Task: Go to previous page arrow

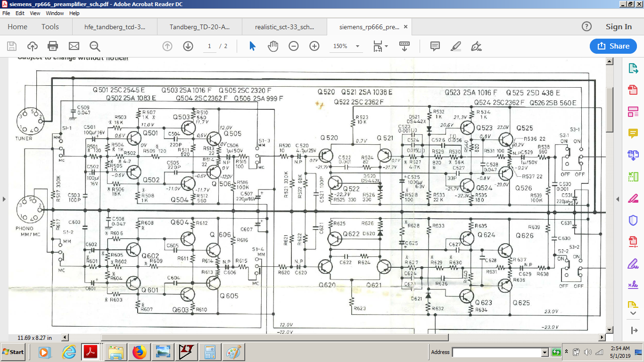Action: 167,46
